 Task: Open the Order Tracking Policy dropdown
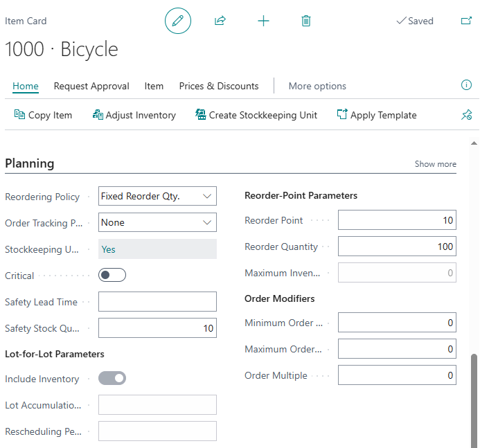pyautogui.click(x=158, y=223)
